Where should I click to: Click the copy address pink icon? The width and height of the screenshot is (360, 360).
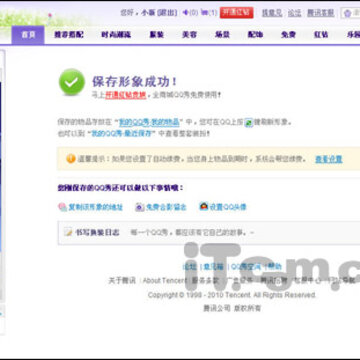[62, 207]
